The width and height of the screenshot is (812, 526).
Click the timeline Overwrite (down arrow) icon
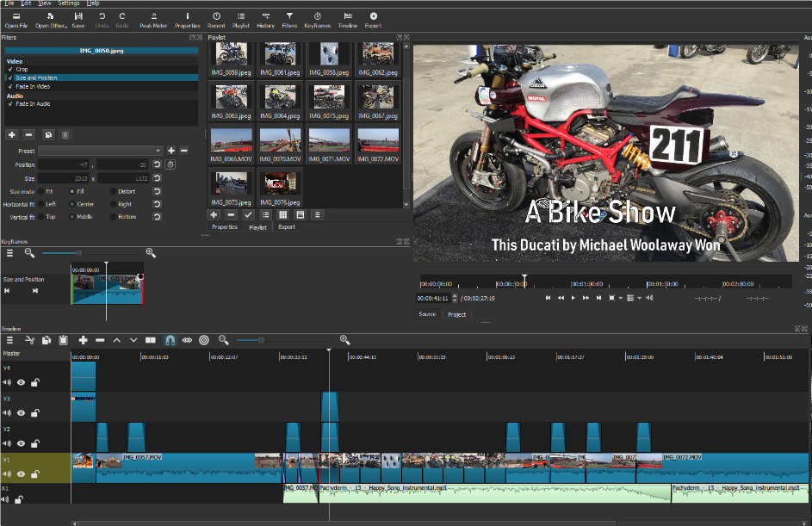click(x=133, y=340)
